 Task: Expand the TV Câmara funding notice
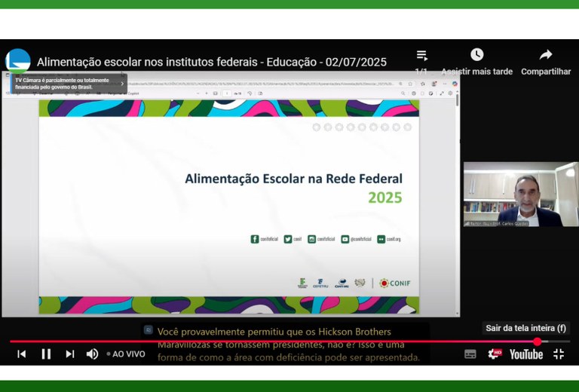pyautogui.click(x=123, y=84)
